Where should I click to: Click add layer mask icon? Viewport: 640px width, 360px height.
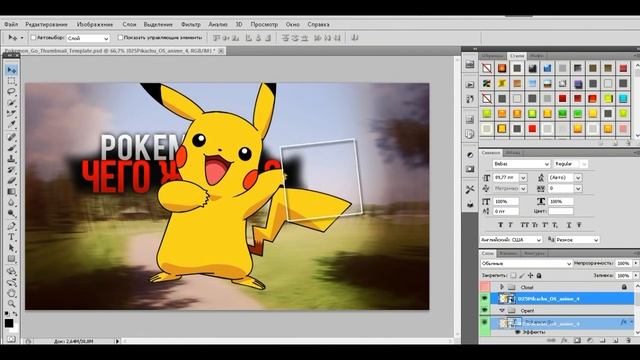click(577, 340)
